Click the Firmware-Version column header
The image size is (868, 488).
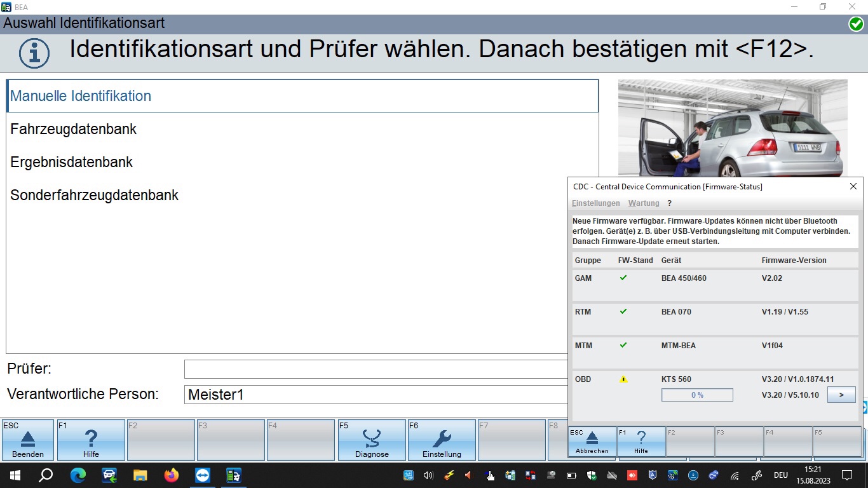pos(794,261)
